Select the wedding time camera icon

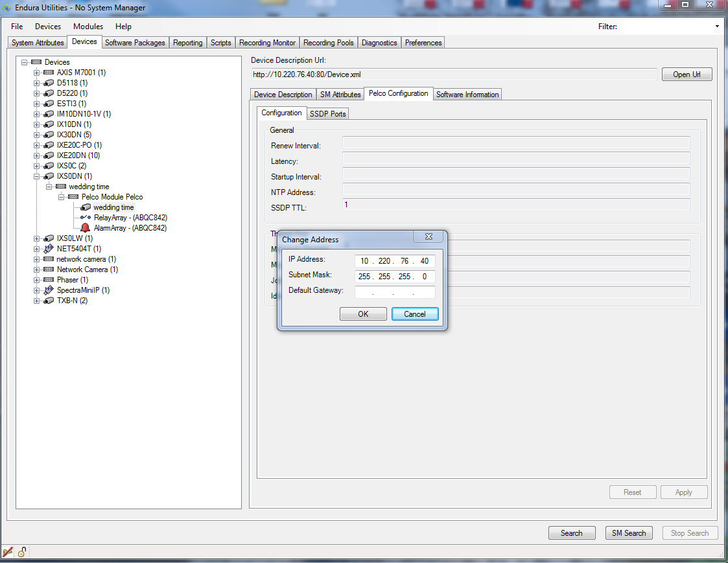click(86, 207)
